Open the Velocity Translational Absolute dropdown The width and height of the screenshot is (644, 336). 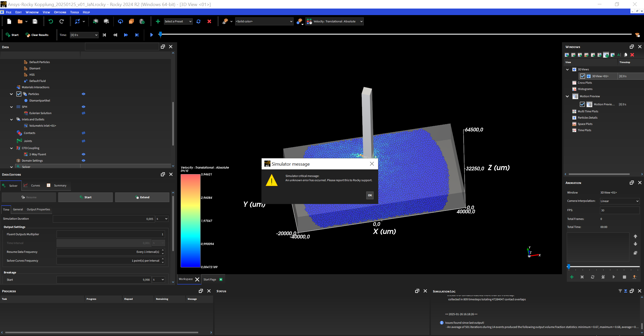pos(335,21)
